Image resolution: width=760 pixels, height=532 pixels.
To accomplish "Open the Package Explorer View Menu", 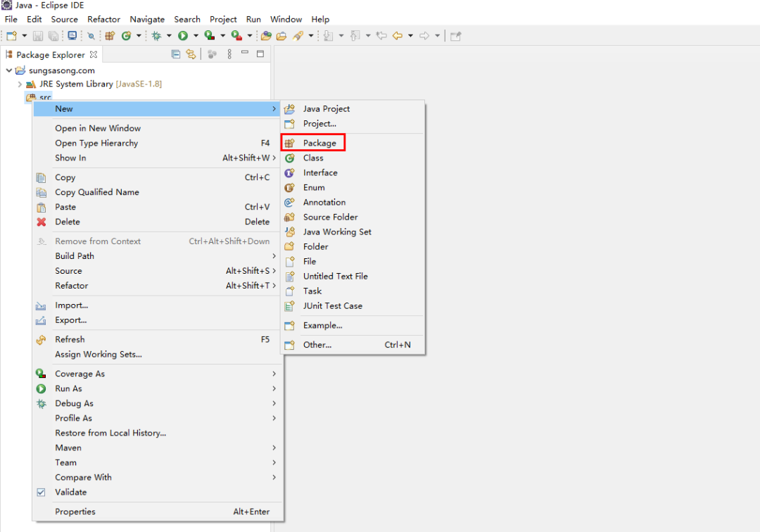I will click(x=229, y=54).
